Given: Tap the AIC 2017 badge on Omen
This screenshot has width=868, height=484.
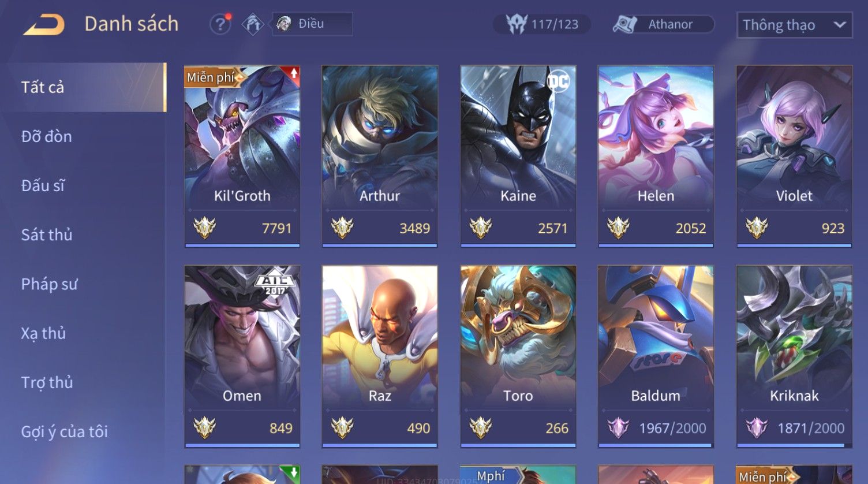Looking at the screenshot, I should click(275, 284).
